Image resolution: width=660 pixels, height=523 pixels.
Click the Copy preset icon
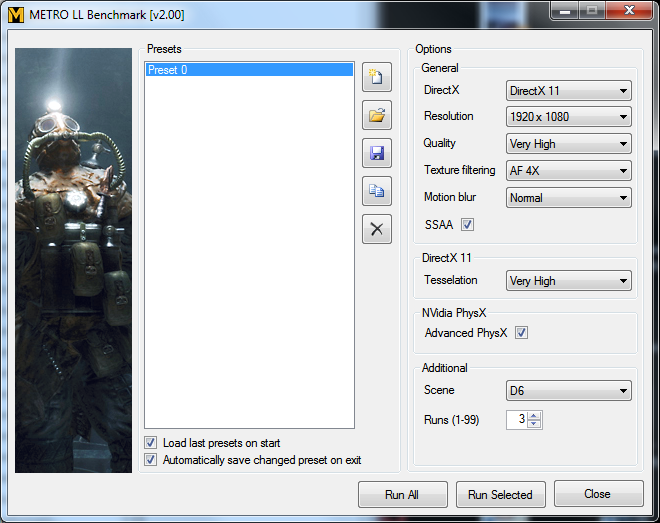tap(377, 191)
